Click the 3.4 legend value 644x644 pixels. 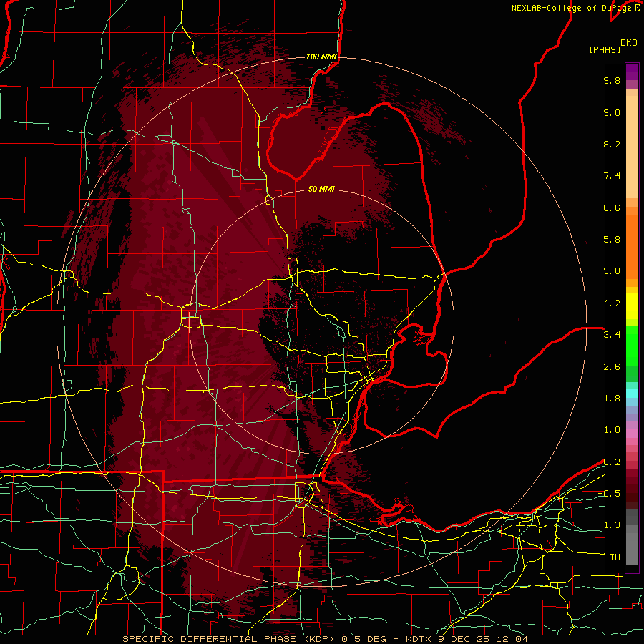[x=612, y=335]
